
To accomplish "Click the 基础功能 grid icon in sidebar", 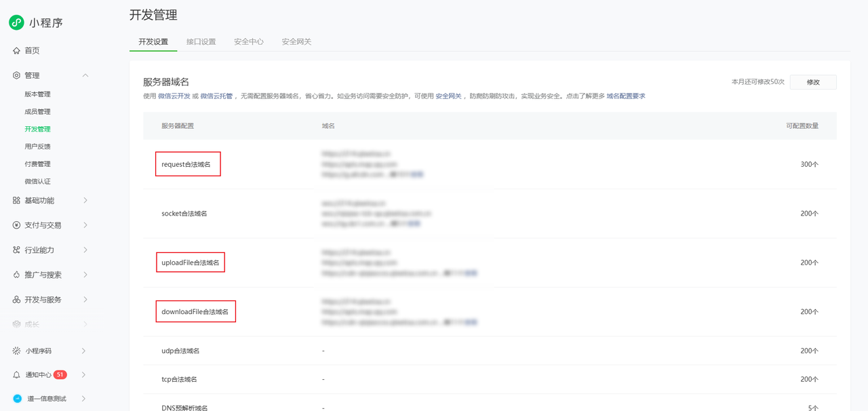I will point(16,201).
